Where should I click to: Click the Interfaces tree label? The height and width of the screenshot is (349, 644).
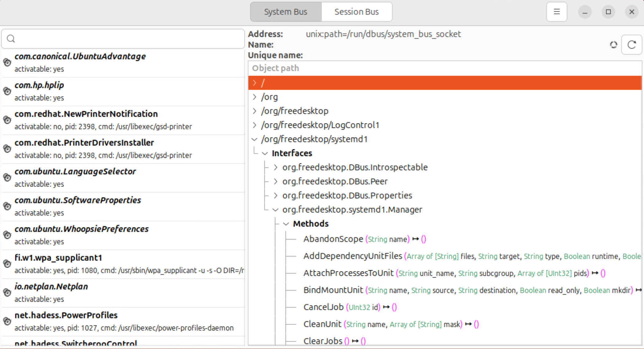[292, 153]
